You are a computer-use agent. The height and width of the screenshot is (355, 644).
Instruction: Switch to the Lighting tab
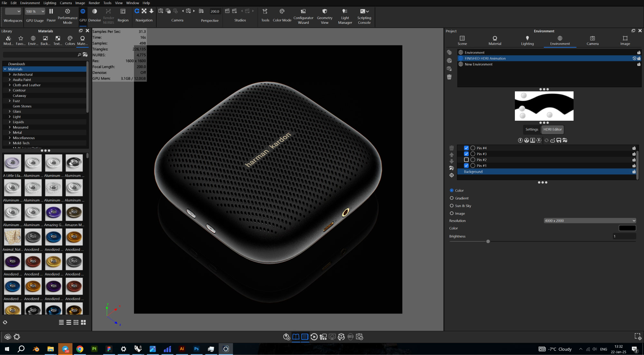pos(527,40)
